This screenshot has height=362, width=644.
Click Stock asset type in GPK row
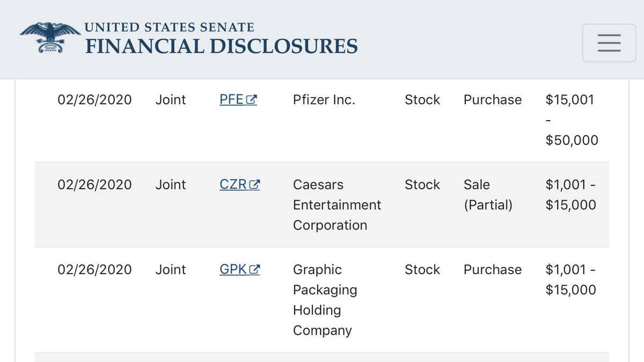(422, 269)
